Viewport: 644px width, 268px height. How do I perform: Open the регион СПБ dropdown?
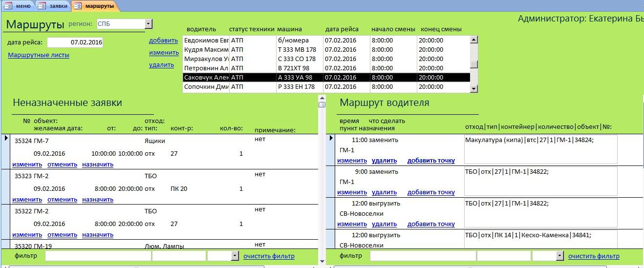[x=149, y=24]
